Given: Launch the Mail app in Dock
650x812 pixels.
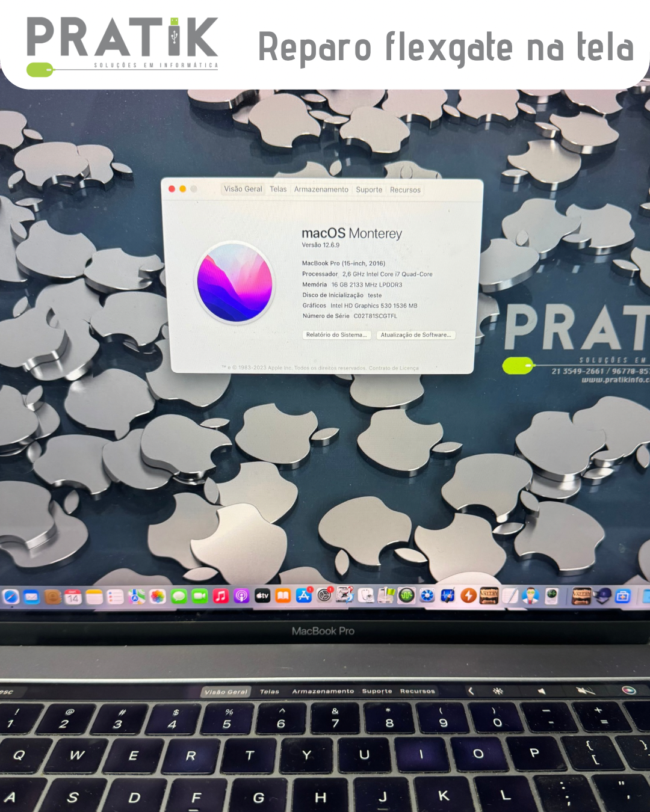Looking at the screenshot, I should tap(32, 597).
